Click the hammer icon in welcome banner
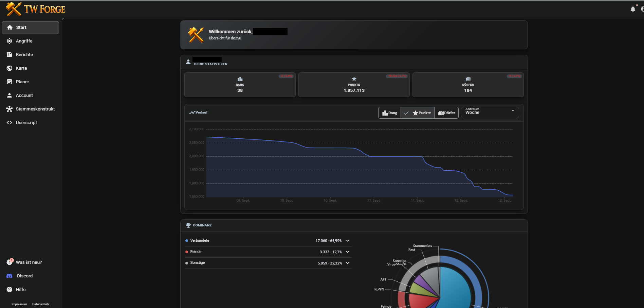This screenshot has width=644, height=308. (196, 35)
